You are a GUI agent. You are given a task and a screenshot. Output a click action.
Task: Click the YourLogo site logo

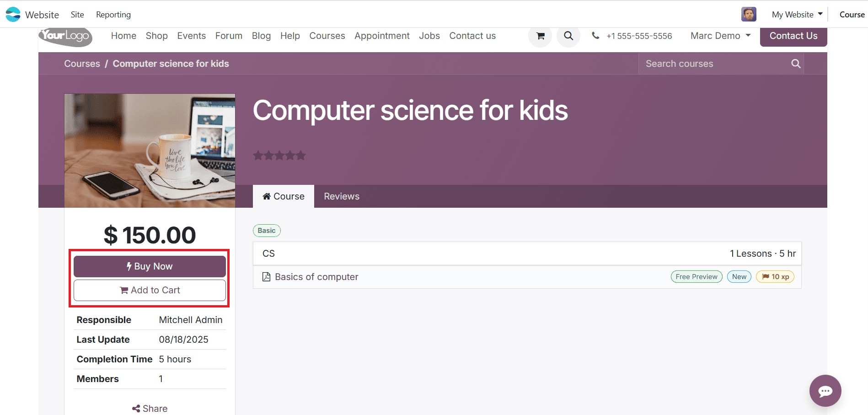point(65,36)
